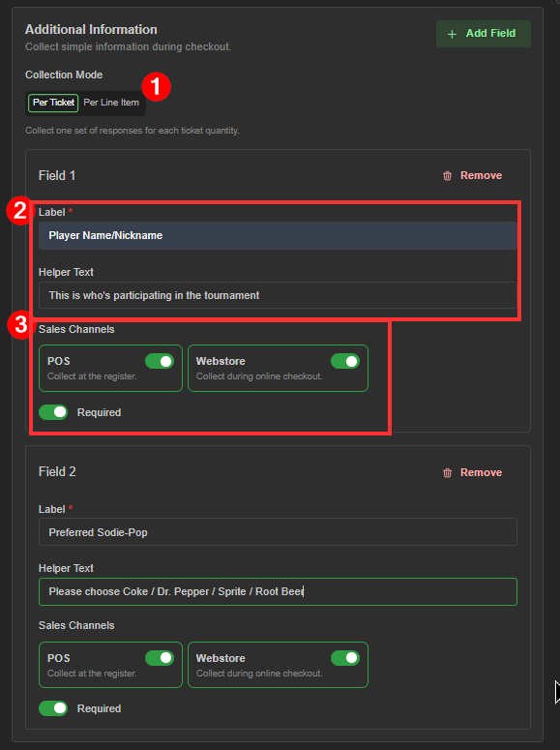Image resolution: width=560 pixels, height=750 pixels.
Task: Switch off Required toggle for Field 2
Action: pyautogui.click(x=53, y=708)
